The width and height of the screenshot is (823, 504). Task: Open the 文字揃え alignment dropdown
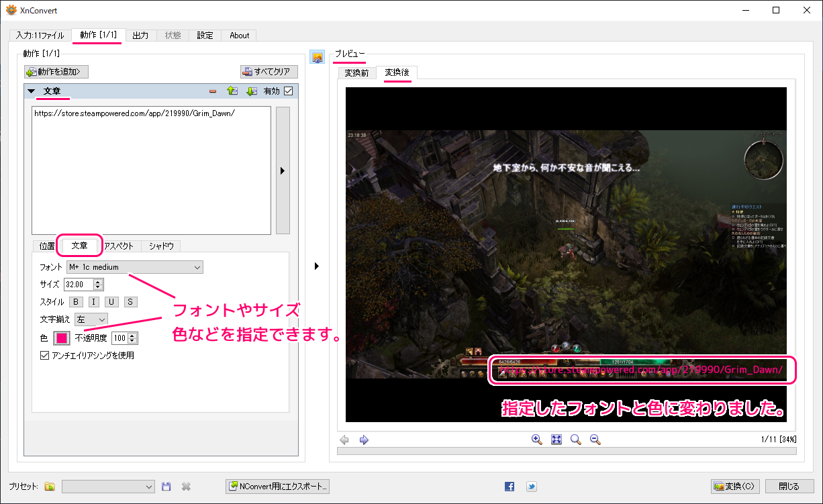tap(91, 319)
